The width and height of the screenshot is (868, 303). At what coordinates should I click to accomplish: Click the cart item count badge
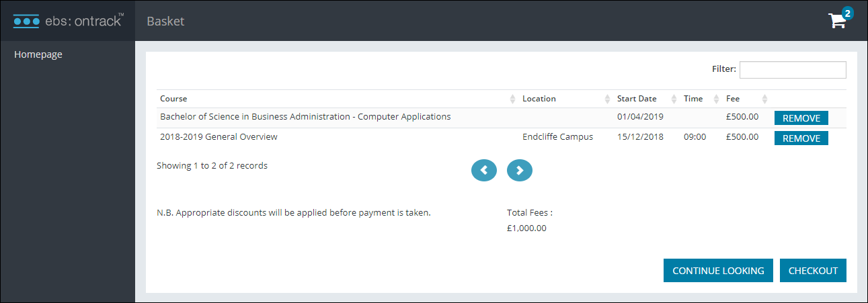click(x=847, y=13)
